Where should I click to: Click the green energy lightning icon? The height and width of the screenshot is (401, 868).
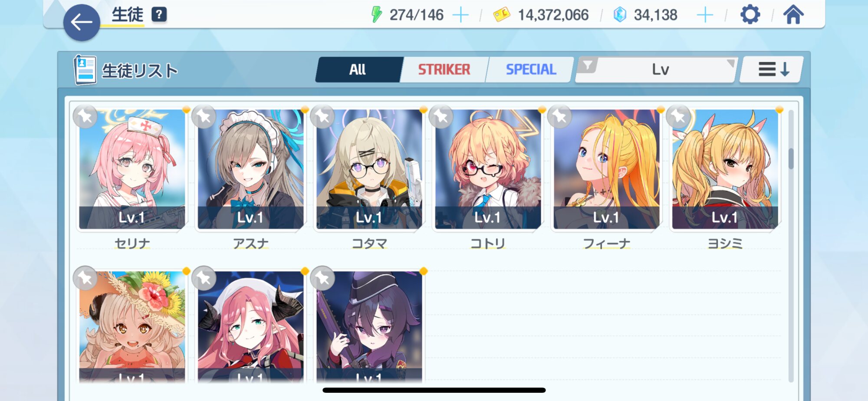click(376, 15)
